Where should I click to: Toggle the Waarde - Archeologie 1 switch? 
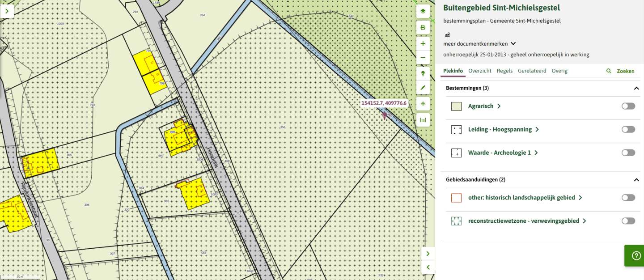pos(628,153)
